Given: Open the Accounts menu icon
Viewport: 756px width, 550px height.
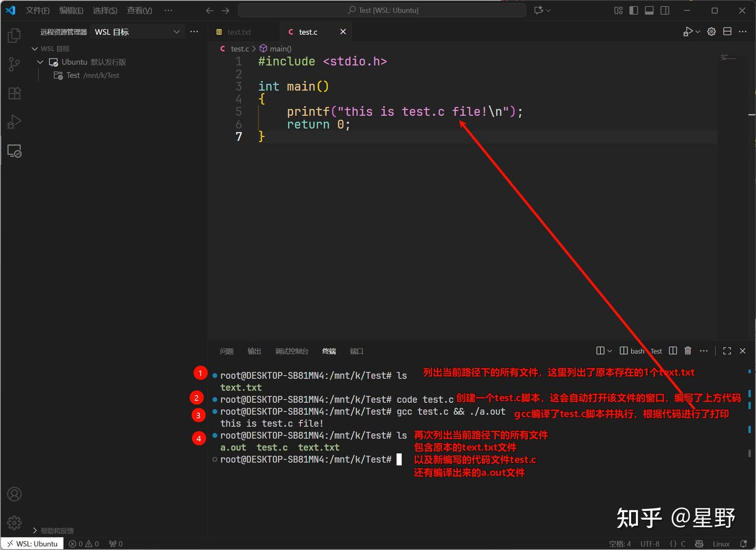Looking at the screenshot, I should [x=14, y=494].
